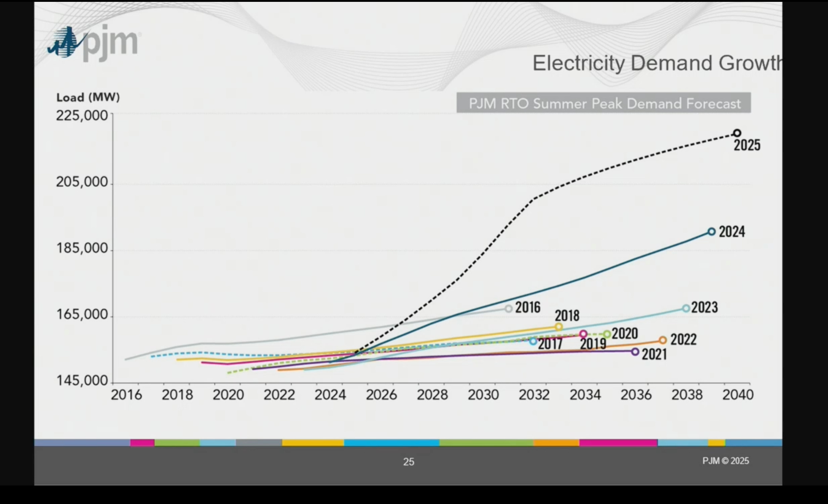
Task: Click the 2023 forecast endpoint circle
Action: pyautogui.click(x=686, y=308)
